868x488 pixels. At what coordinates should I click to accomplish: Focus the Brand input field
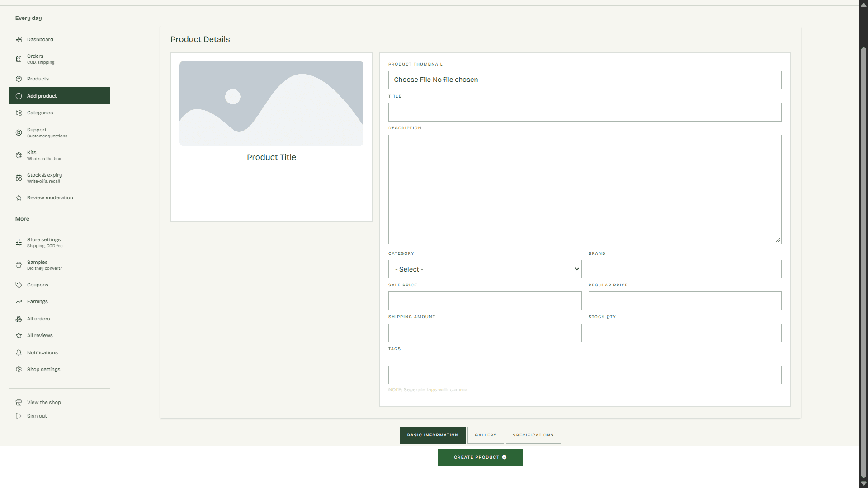click(x=684, y=269)
